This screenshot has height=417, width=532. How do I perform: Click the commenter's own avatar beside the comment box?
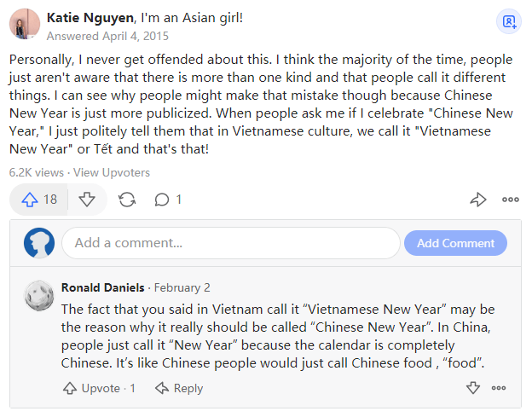(39, 243)
